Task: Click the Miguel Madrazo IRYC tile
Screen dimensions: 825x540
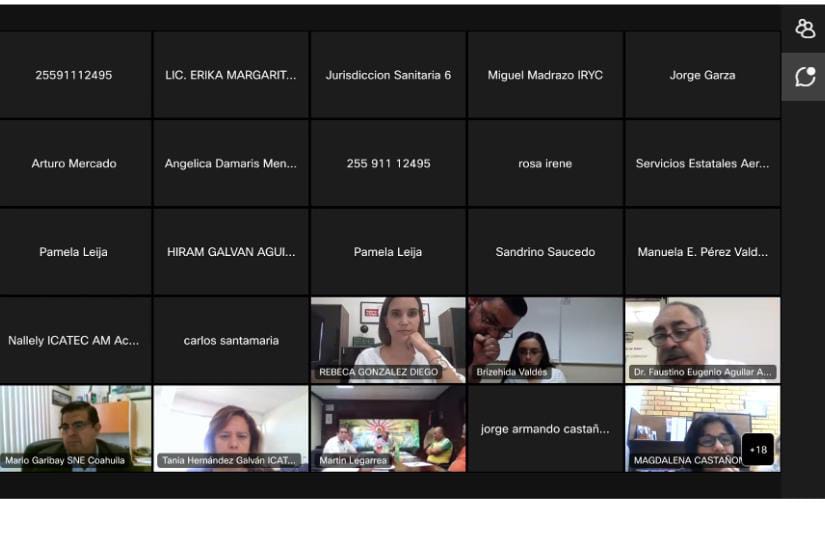Action: click(545, 75)
